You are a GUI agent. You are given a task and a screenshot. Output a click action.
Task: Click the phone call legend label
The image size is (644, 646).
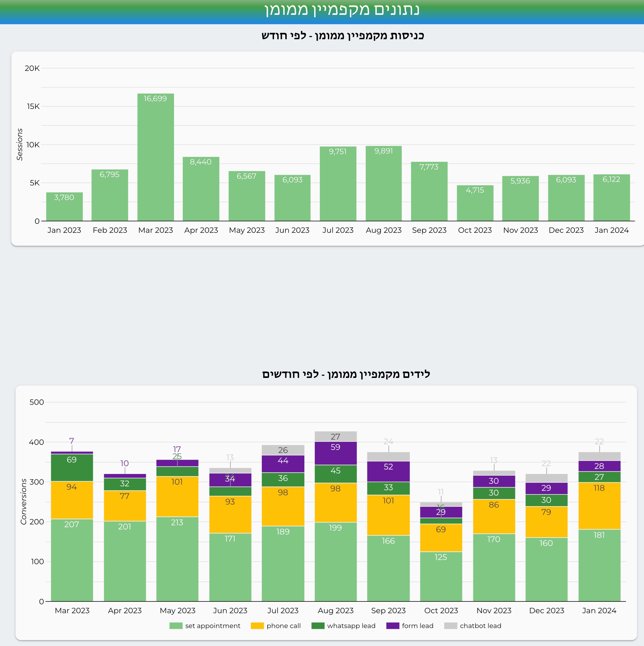pyautogui.click(x=284, y=626)
